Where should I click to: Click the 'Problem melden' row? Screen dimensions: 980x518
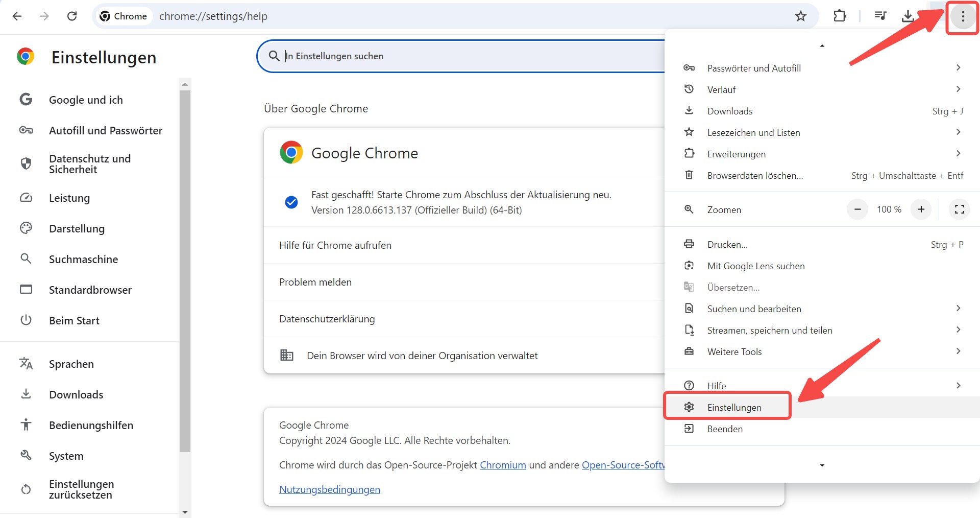coord(464,282)
